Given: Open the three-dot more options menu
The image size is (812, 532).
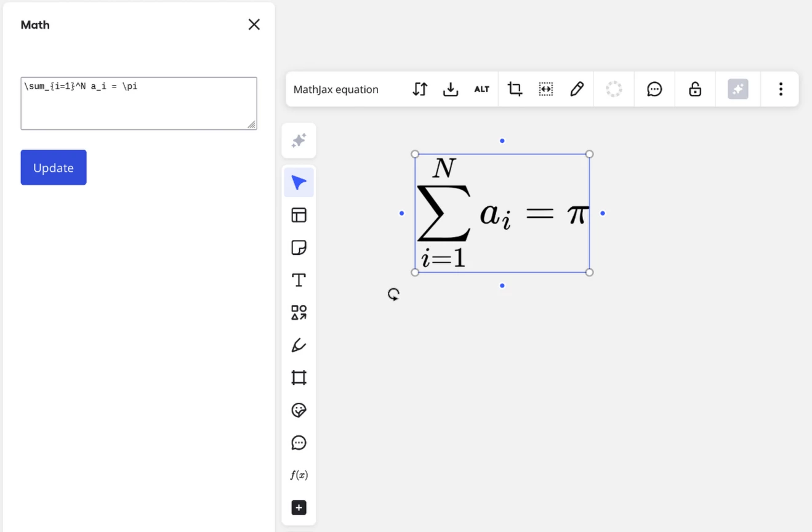Looking at the screenshot, I should pos(781,89).
